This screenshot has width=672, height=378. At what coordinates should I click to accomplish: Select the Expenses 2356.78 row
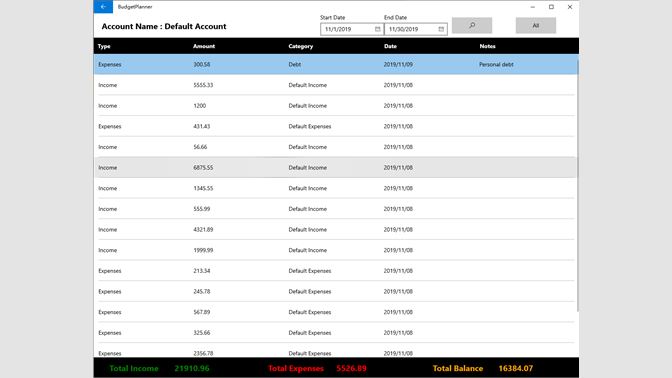[336, 351]
